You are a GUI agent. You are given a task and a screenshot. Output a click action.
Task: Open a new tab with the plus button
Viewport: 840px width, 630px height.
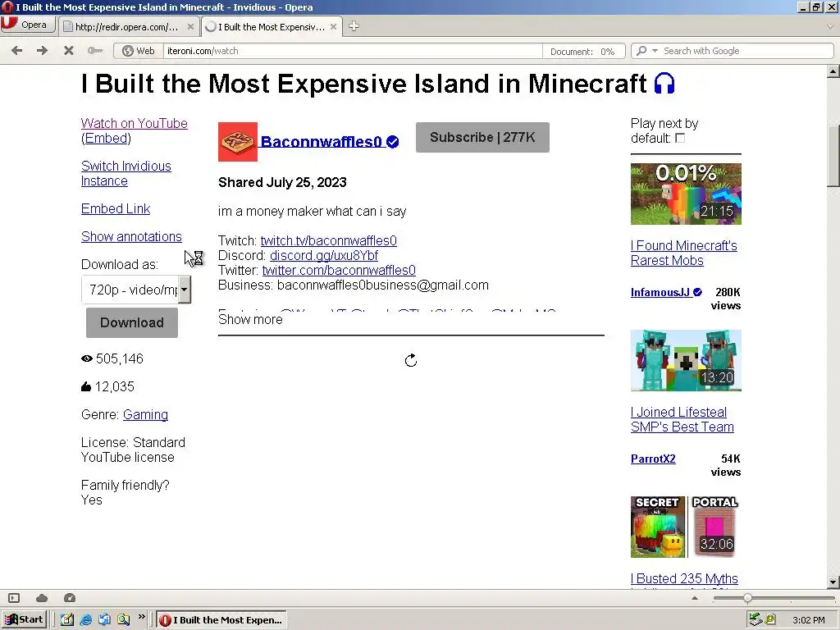pos(354,26)
